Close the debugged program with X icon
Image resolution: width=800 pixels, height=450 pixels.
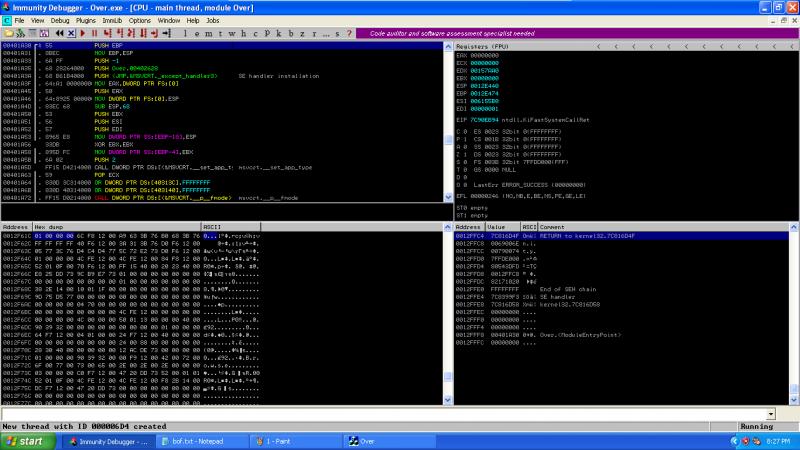coord(71,33)
